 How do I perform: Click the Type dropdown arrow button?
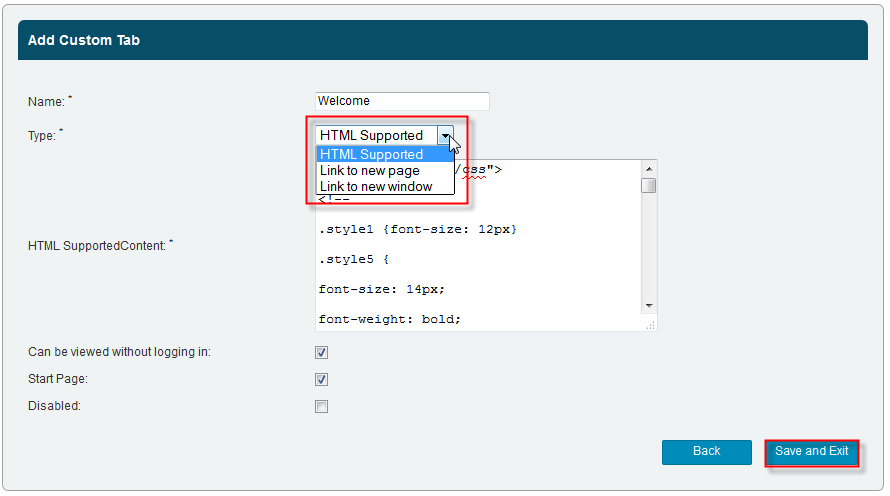pos(445,135)
